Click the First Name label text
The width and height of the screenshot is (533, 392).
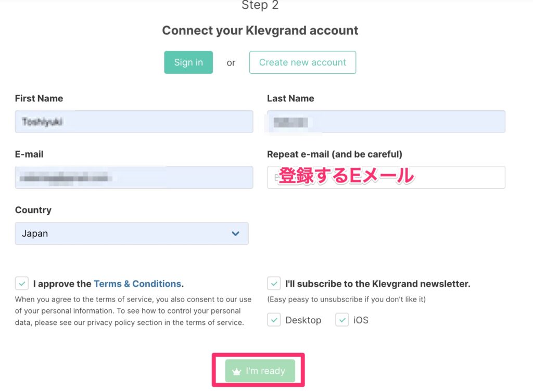click(39, 98)
